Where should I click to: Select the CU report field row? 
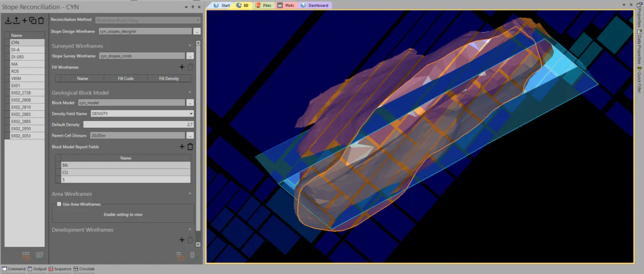[126, 173]
